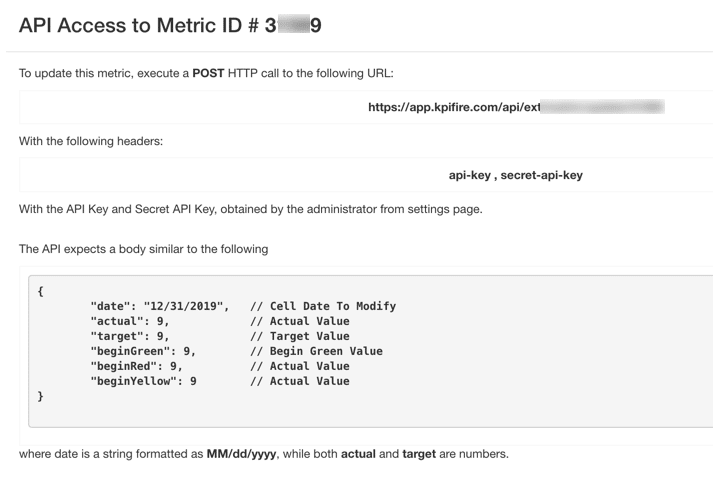Click the opening curly brace in code block
This screenshot has width=713, height=488.
tap(40, 291)
